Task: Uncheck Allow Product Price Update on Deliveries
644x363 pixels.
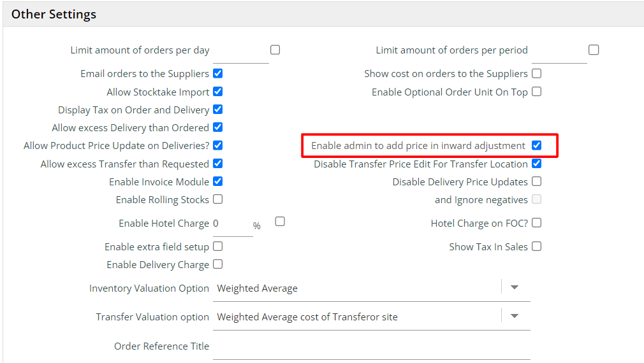Action: pyautogui.click(x=218, y=145)
